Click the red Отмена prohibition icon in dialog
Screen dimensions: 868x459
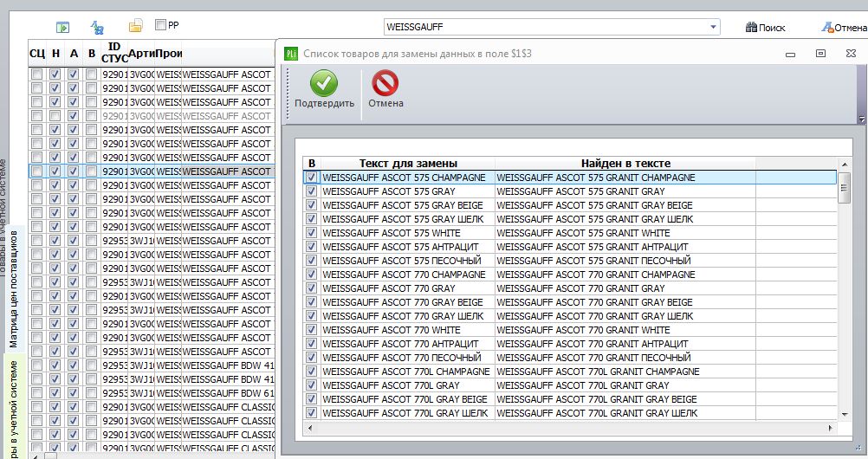pos(385,84)
